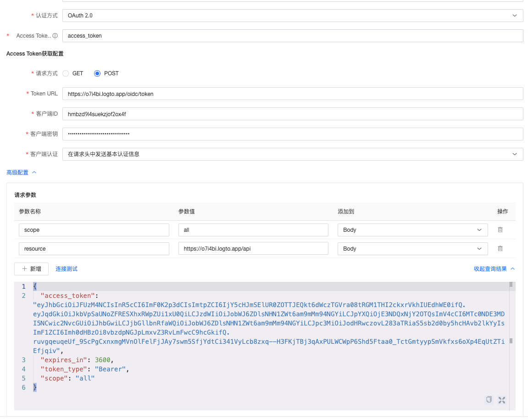This screenshot has height=420, width=528.
Task: Open the 客户端认证 dropdown
Action: click(x=293, y=154)
